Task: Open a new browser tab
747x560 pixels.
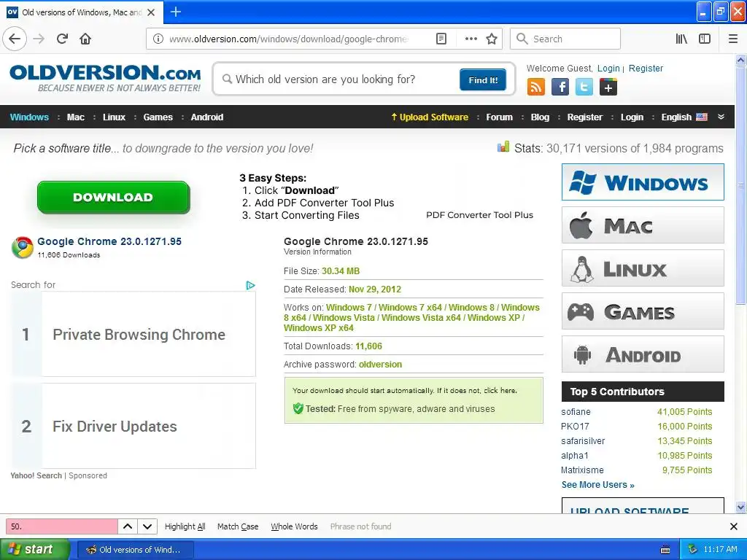Action: pos(175,12)
